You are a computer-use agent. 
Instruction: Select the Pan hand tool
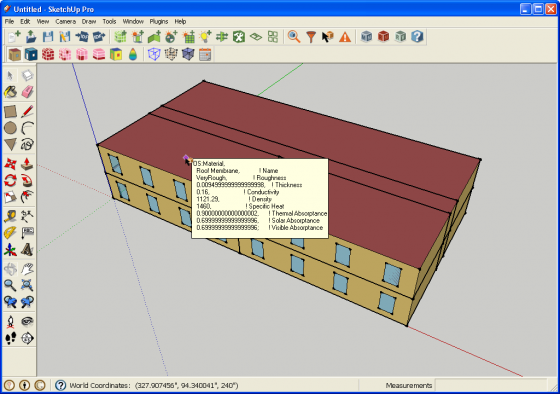pyautogui.click(x=27, y=269)
